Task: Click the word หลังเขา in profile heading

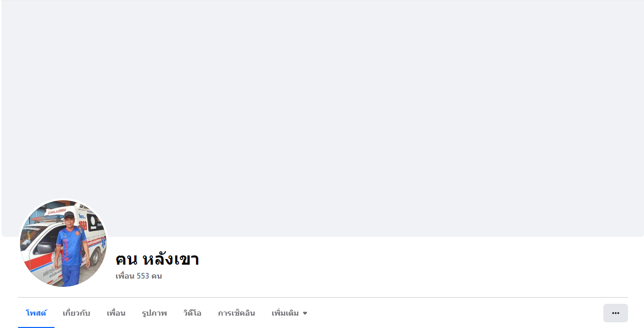Action: (171, 259)
